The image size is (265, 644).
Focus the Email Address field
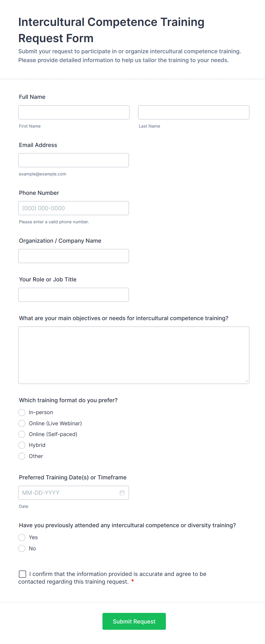tap(74, 160)
